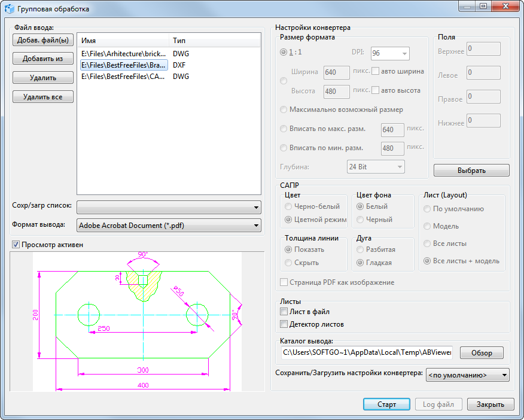Toggle the 'Просмотр активен' checkbox

click(x=16, y=245)
